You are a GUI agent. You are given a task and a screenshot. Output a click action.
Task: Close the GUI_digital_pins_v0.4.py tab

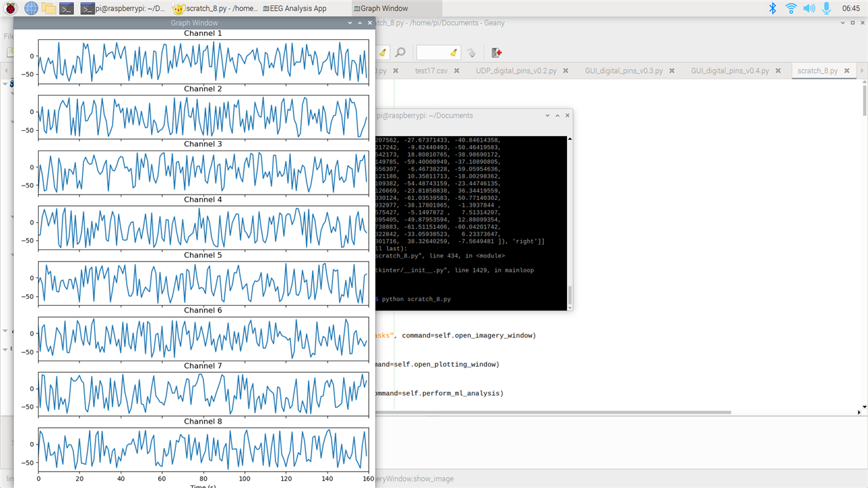pos(777,70)
